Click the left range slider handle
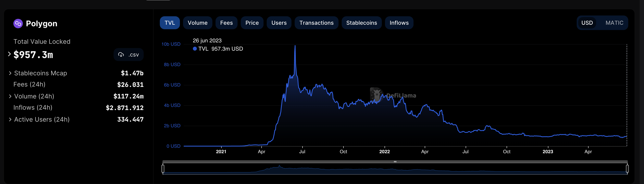The height and width of the screenshot is (184, 644). [163, 169]
